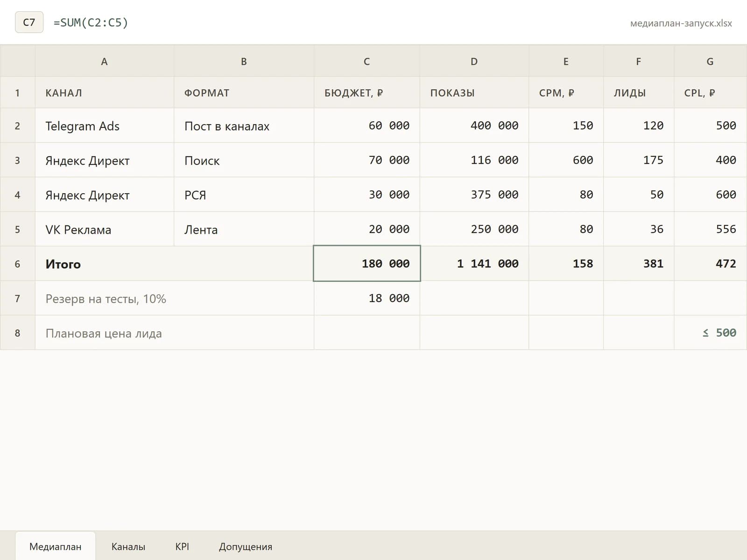Select column A header
The height and width of the screenshot is (560, 747).
coord(104,61)
